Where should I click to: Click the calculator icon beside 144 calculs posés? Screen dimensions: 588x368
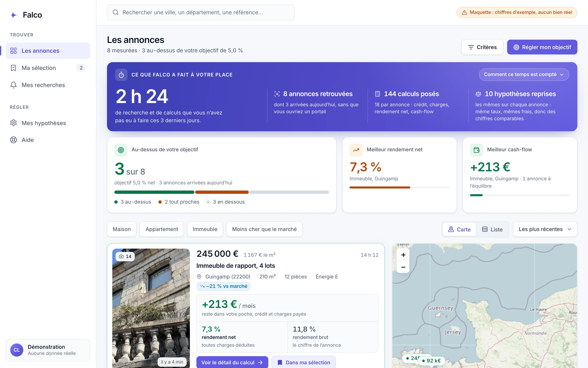[377, 94]
